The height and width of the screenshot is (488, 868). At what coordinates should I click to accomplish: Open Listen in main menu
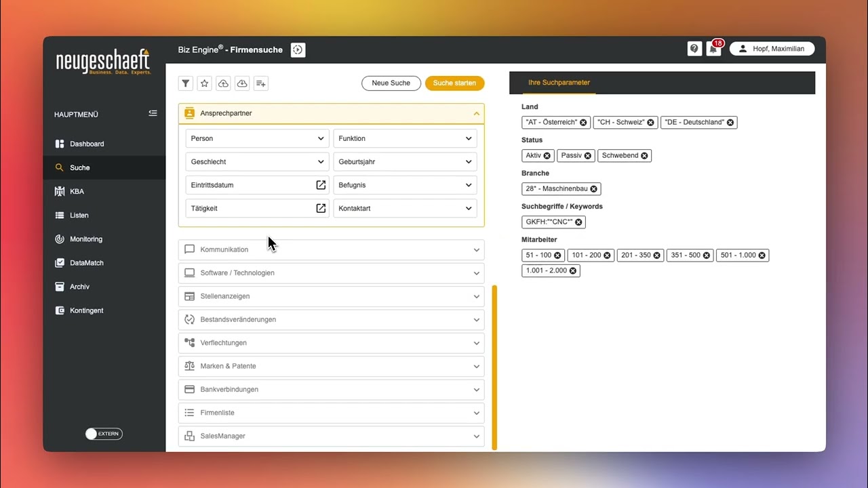[104, 215]
